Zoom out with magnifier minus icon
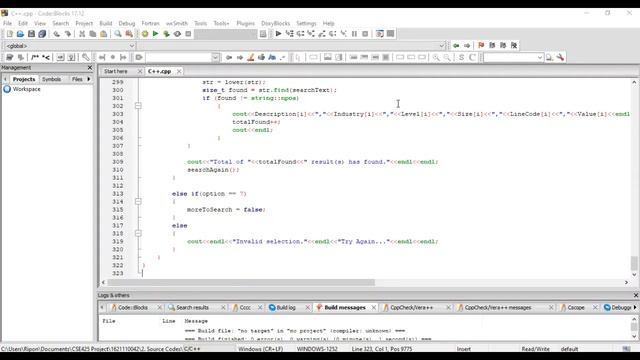Viewport: 640px width, 360px height. tap(447, 58)
